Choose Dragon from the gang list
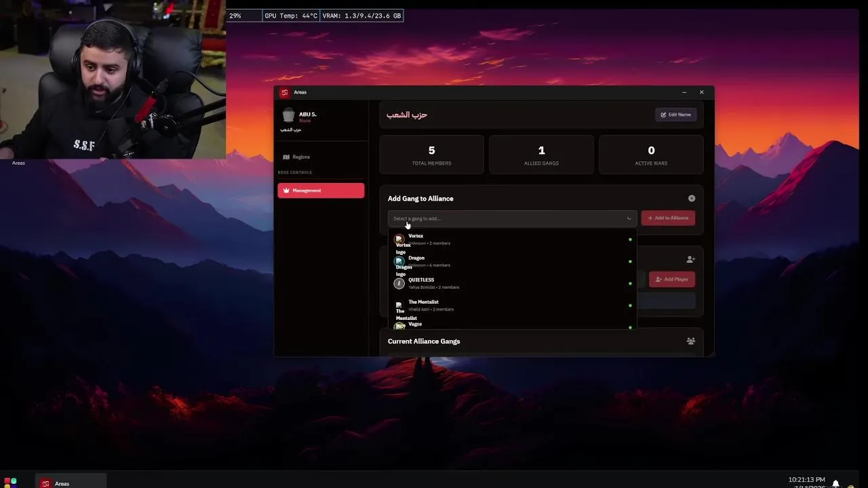The width and height of the screenshot is (868, 488). click(x=512, y=261)
